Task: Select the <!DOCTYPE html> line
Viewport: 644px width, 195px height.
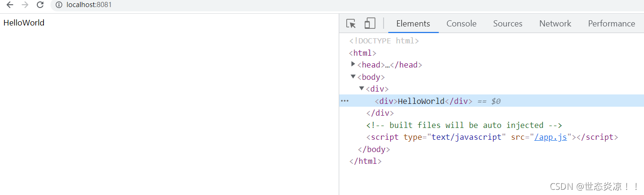Action: click(x=384, y=41)
